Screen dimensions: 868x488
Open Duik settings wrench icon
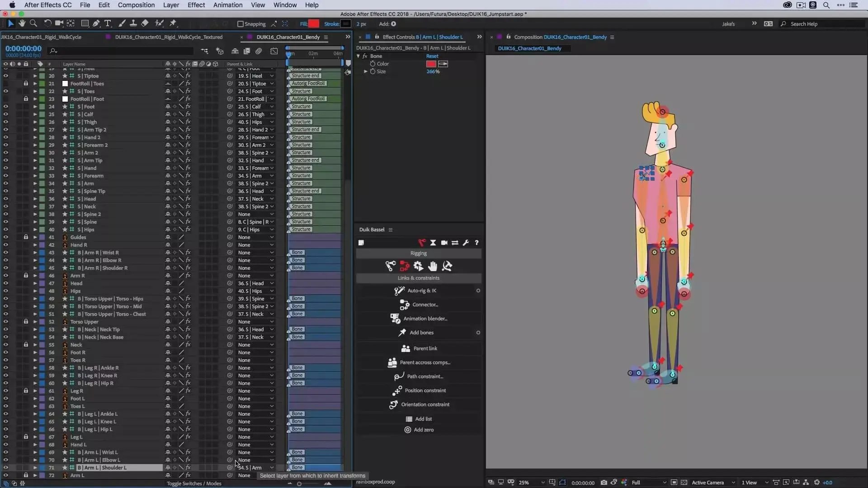coord(466,243)
